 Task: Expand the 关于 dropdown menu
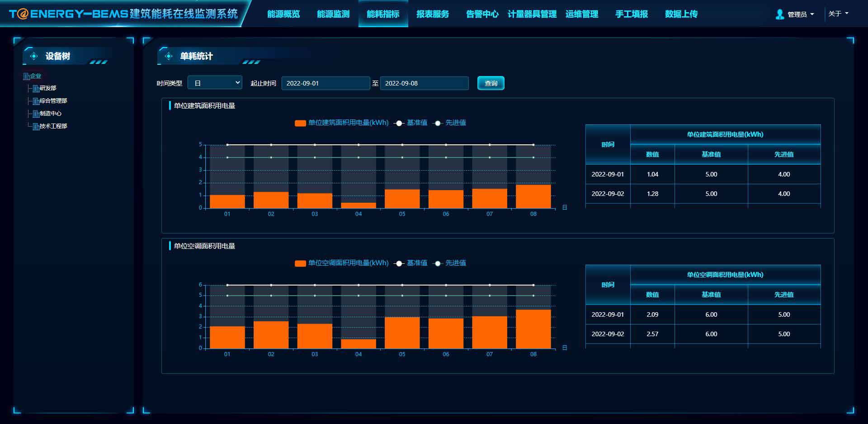[838, 14]
